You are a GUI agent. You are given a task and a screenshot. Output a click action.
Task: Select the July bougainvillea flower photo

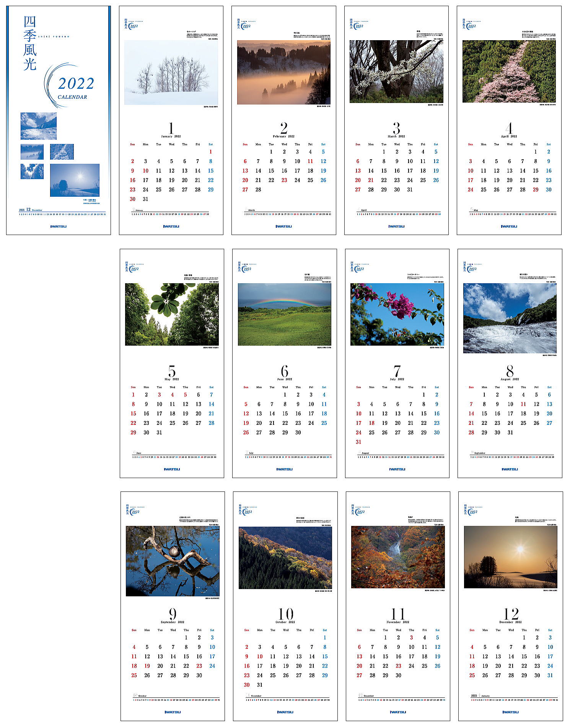pyautogui.click(x=397, y=314)
